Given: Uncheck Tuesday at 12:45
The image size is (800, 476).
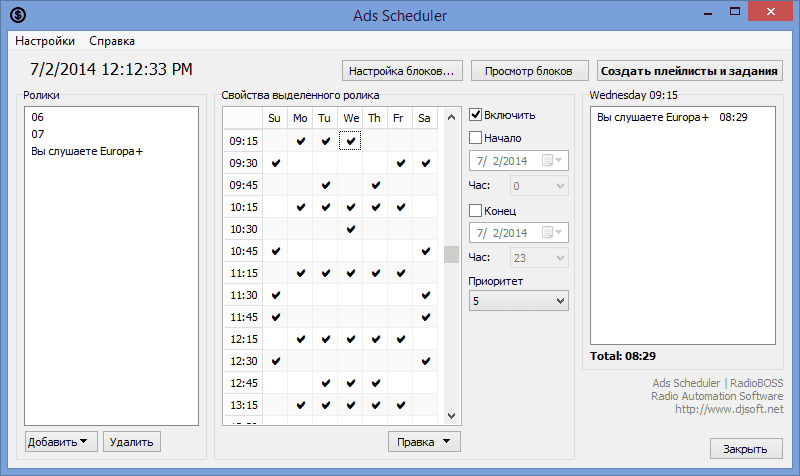Looking at the screenshot, I should point(326,383).
